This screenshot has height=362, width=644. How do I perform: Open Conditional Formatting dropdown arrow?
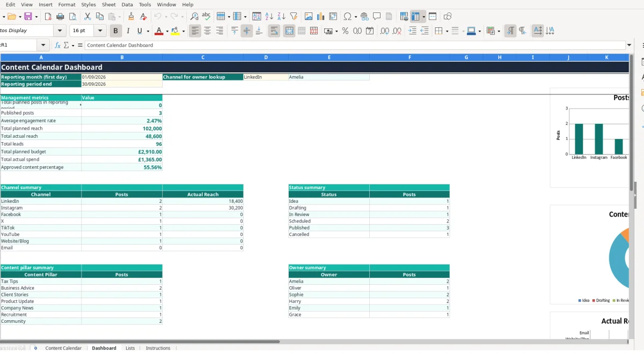(499, 31)
